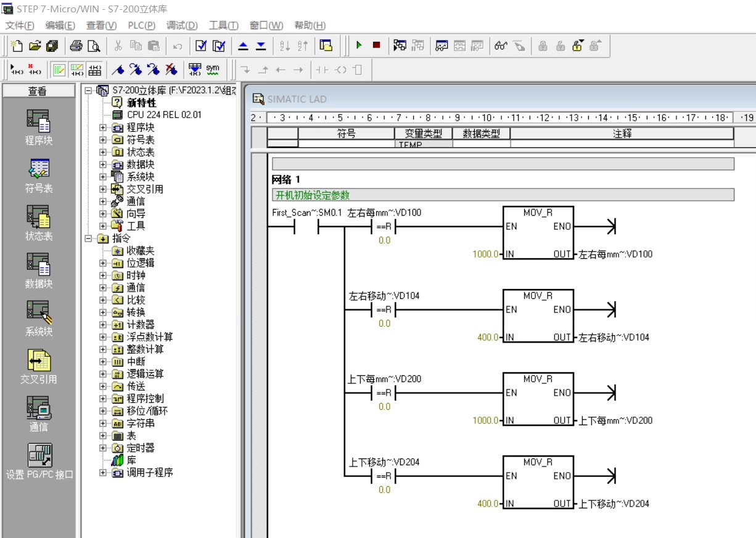
Task: Apply all symbols to the project
Action: pos(195,70)
